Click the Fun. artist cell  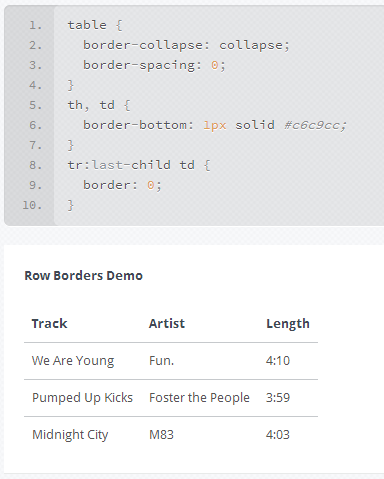(161, 361)
